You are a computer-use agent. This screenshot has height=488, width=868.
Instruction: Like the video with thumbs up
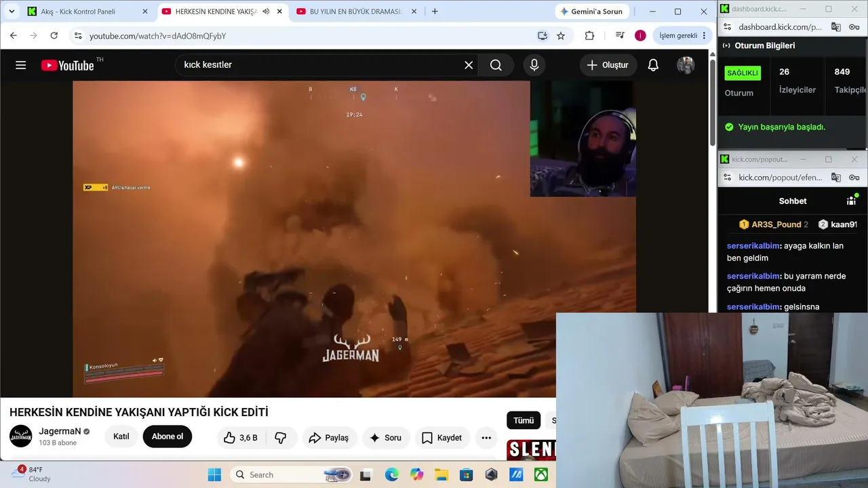241,438
